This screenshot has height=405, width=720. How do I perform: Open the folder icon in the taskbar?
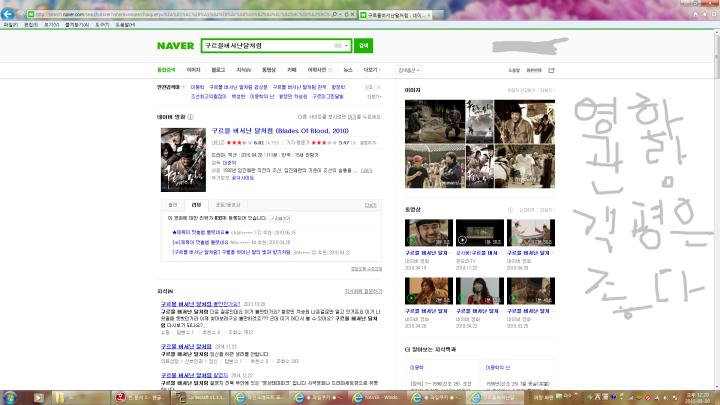[x=60, y=397]
